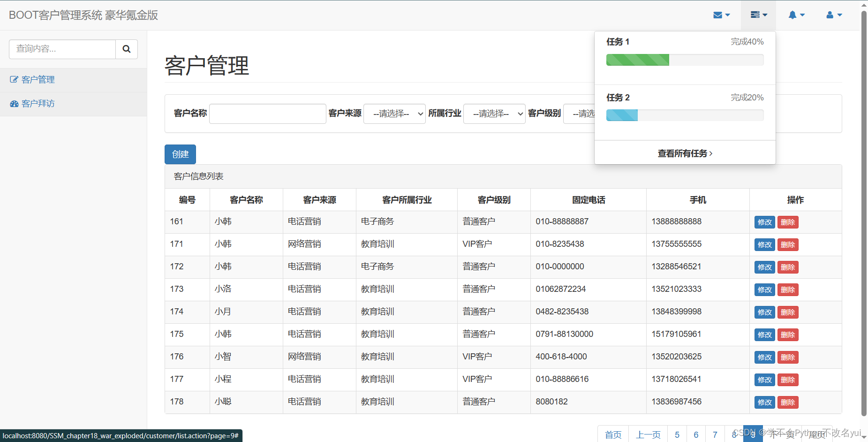The height and width of the screenshot is (442, 868).
Task: Click 修改 for customer 171
Action: (764, 244)
